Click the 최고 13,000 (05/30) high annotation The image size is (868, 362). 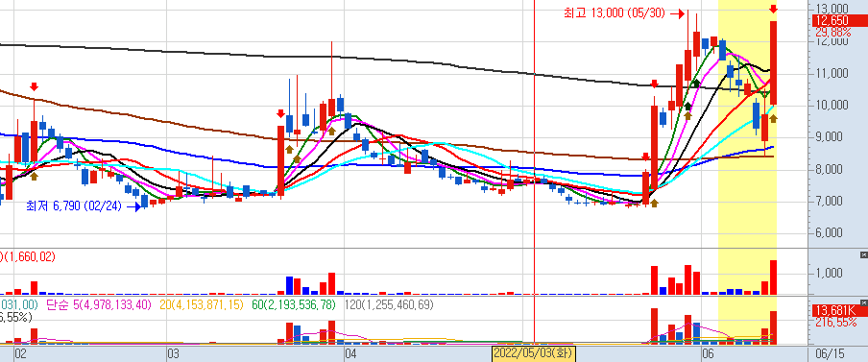pos(614,13)
